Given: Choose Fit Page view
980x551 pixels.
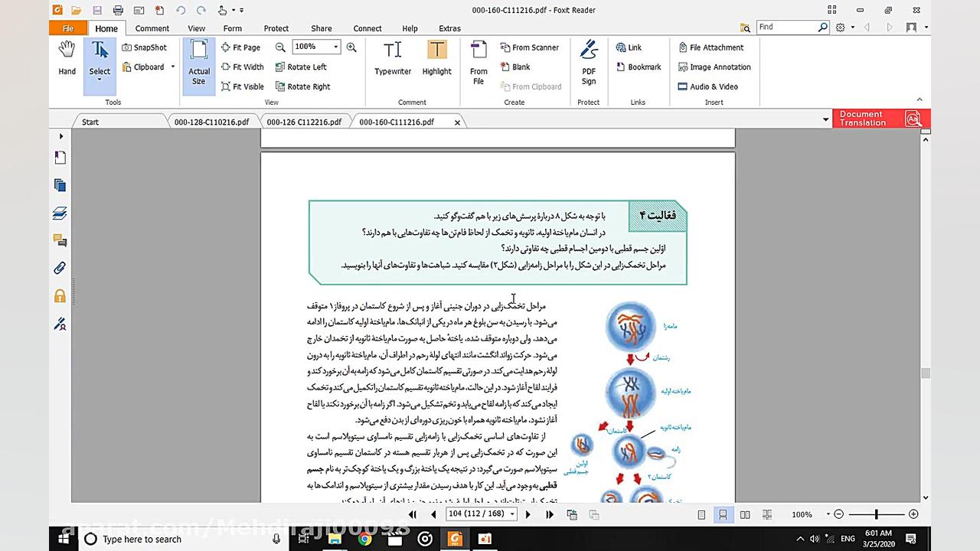Looking at the screenshot, I should pyautogui.click(x=240, y=47).
